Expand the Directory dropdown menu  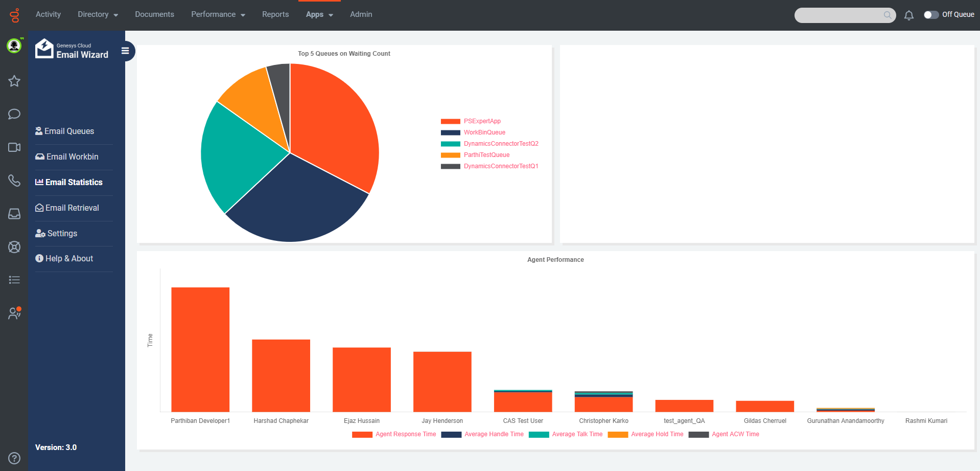pos(98,14)
